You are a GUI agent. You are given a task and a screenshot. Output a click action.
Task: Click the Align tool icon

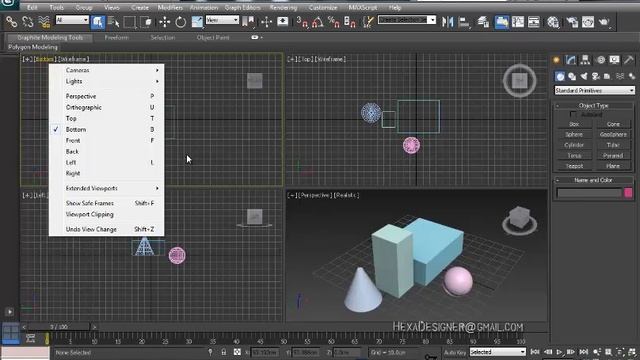coord(464,22)
